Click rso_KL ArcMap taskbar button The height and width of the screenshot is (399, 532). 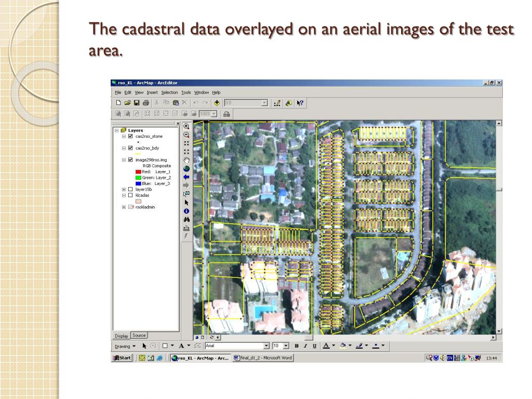tap(200, 357)
